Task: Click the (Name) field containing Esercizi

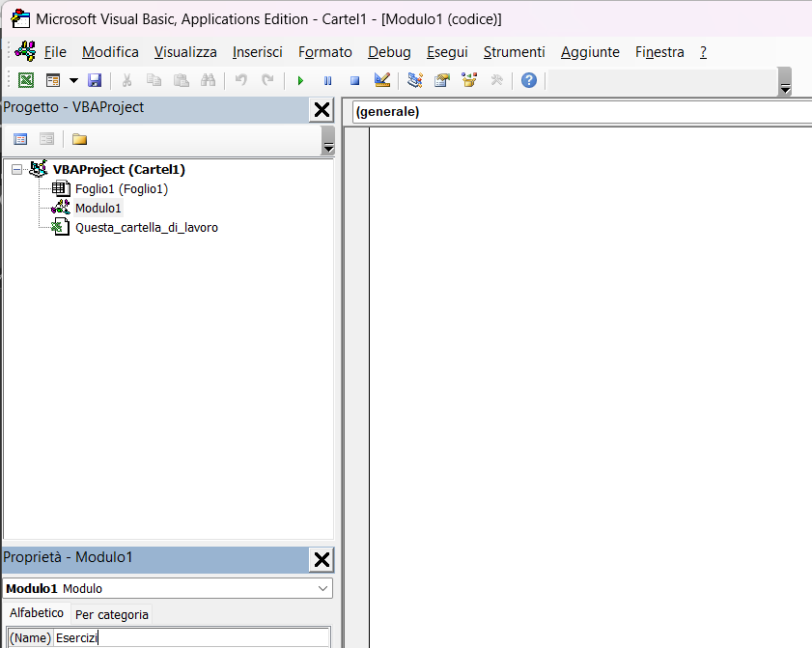Action: point(191,637)
